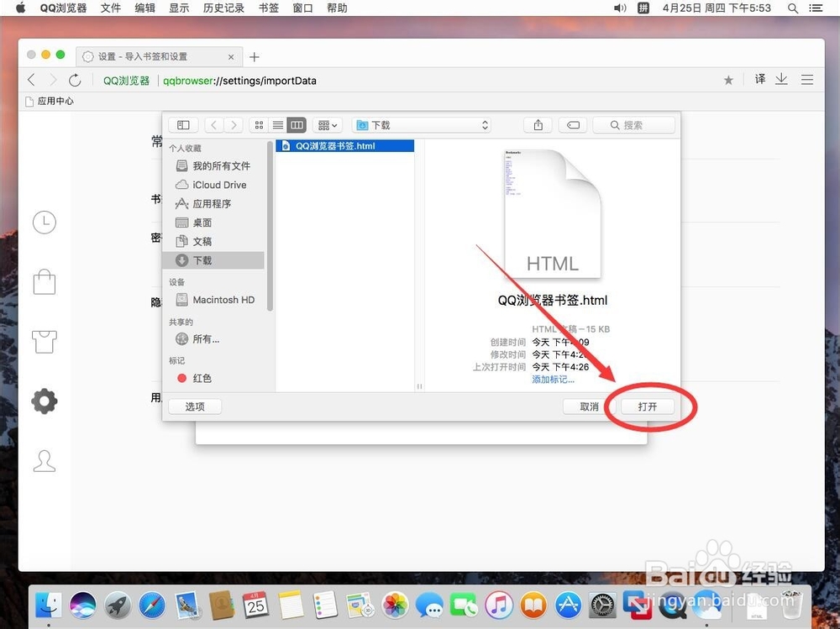Click the 打开 button
The height and width of the screenshot is (629, 840).
point(647,406)
